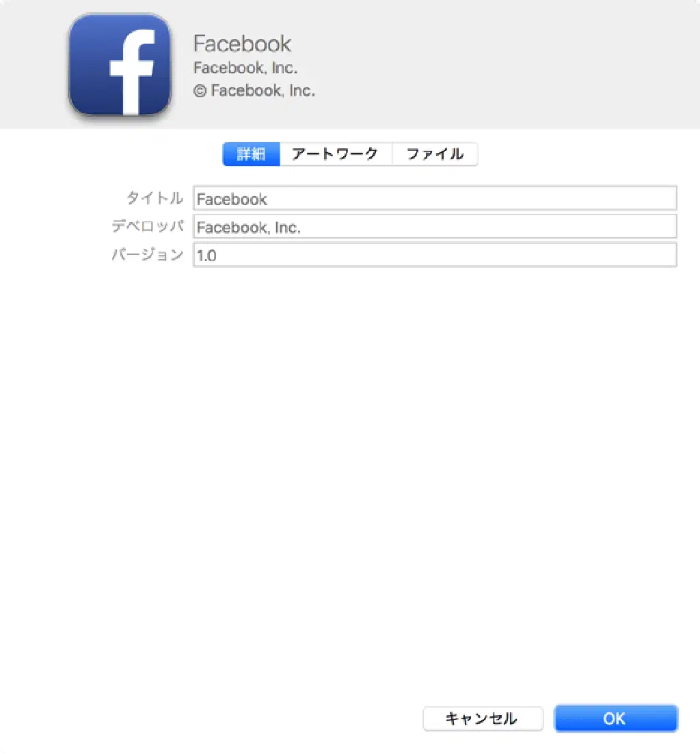Click the header's Facebook, Inc. developer line
This screenshot has width=700, height=754.
tap(245, 68)
